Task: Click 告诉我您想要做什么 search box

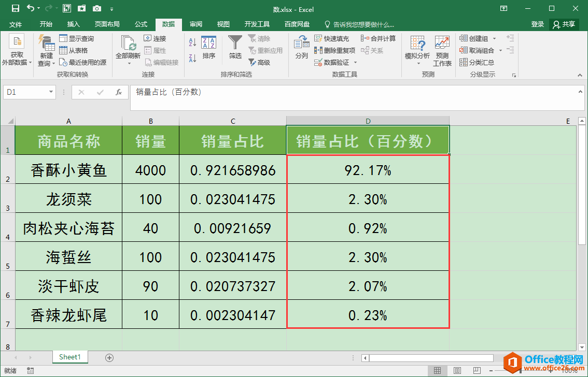Action: 359,25
